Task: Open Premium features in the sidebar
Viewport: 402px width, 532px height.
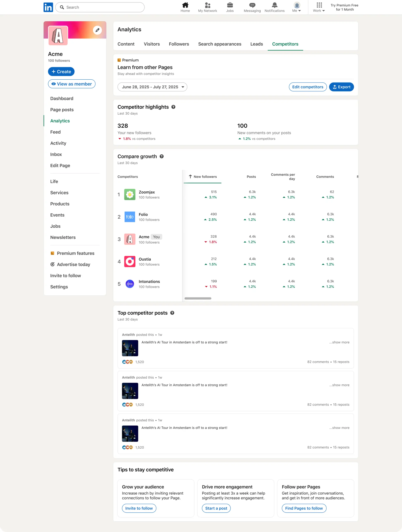Action: tap(72, 253)
